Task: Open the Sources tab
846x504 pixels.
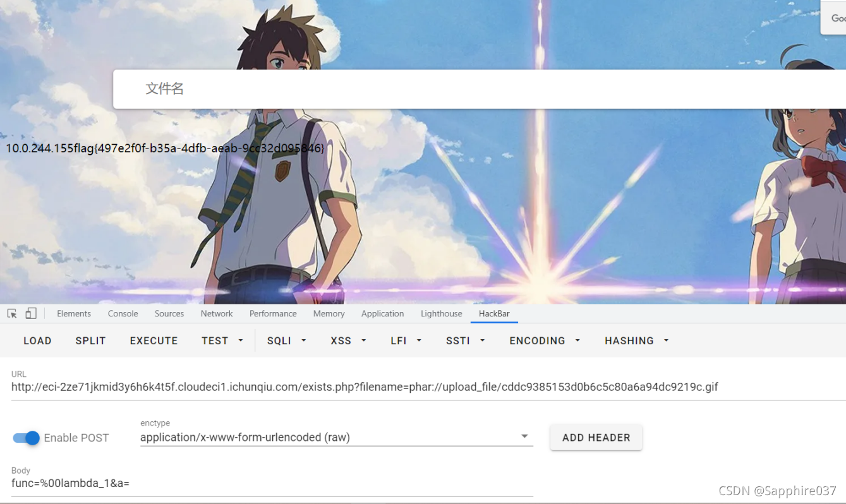Action: (169, 314)
